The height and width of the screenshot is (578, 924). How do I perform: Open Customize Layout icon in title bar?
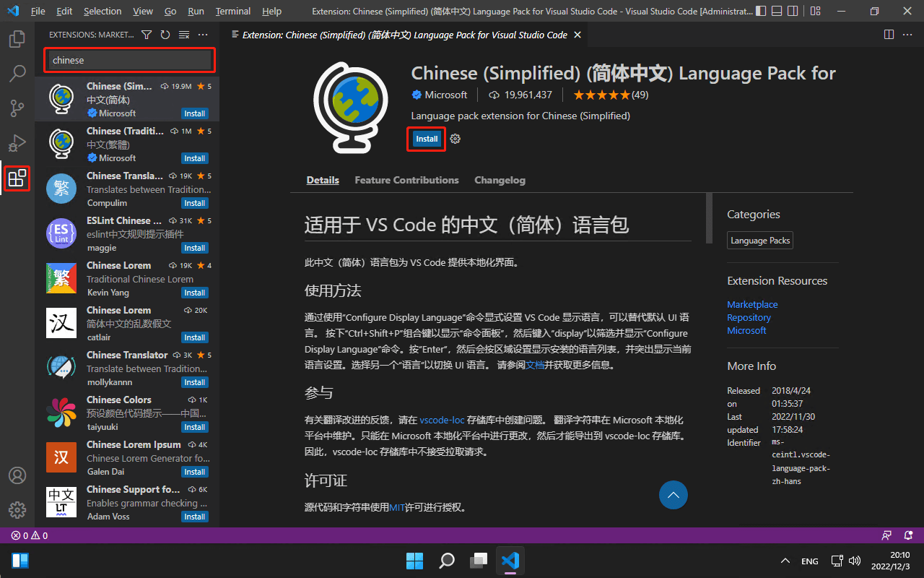(815, 12)
